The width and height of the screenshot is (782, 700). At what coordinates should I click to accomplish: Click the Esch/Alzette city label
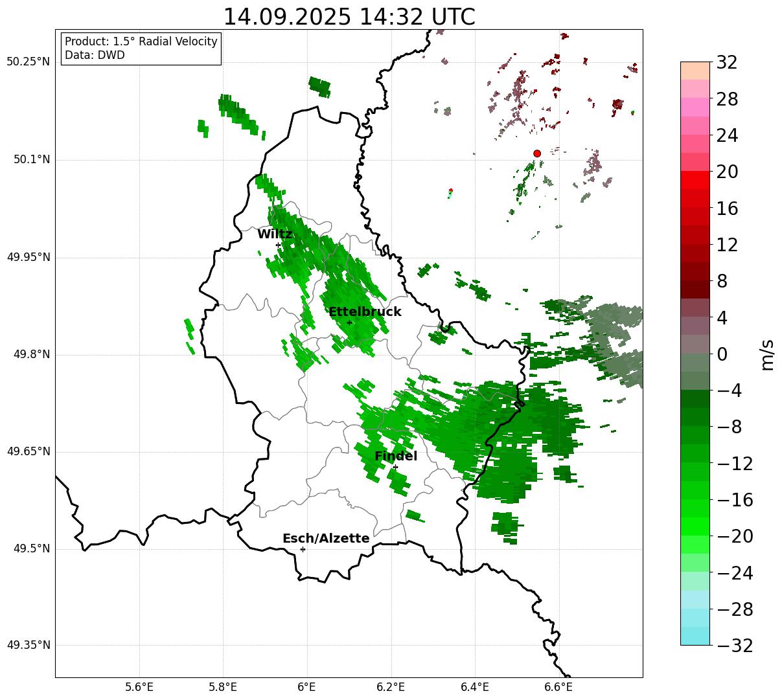coord(326,539)
